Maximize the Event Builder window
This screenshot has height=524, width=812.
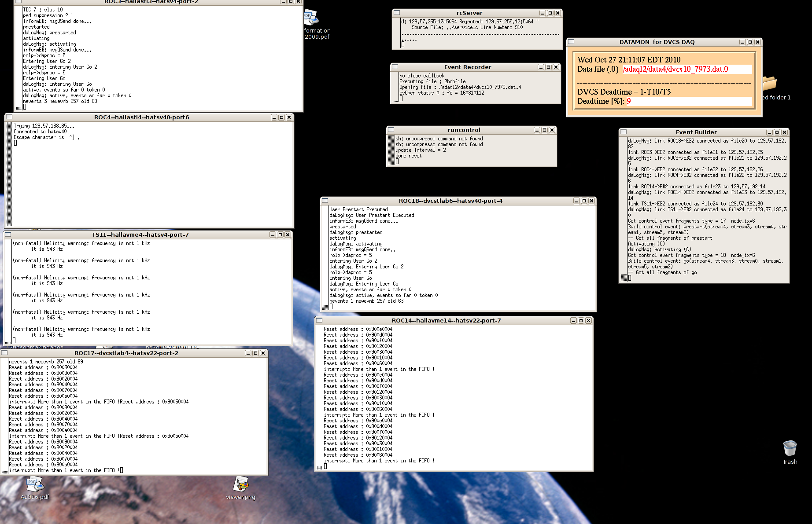coord(777,132)
